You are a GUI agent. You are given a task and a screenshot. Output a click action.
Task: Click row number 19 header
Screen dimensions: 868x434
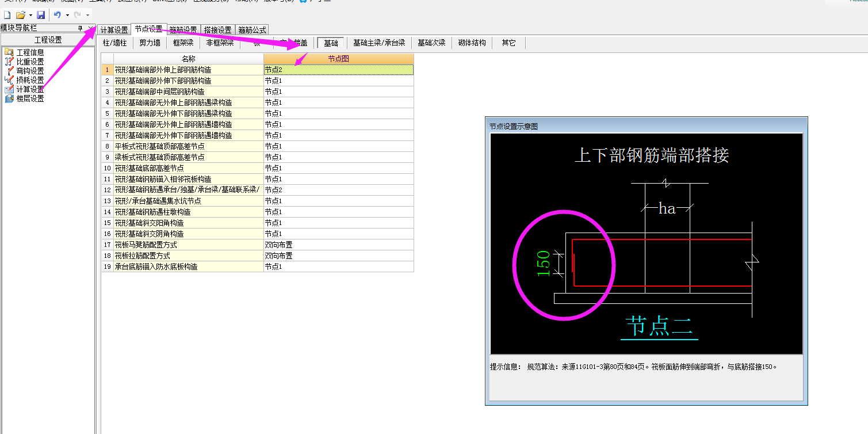(x=107, y=267)
